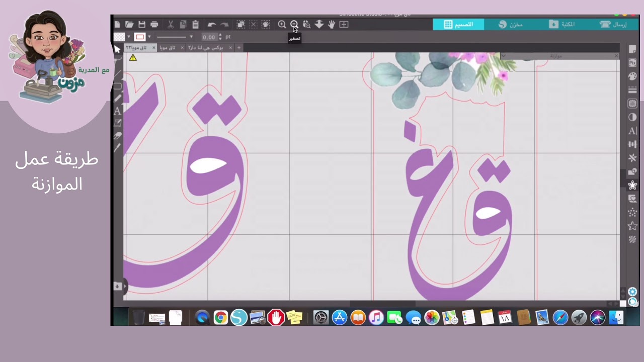Open System Preferences from the Dock

pyautogui.click(x=321, y=317)
